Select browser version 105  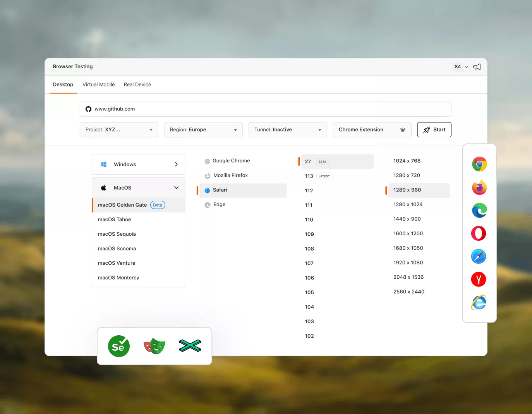(309, 292)
